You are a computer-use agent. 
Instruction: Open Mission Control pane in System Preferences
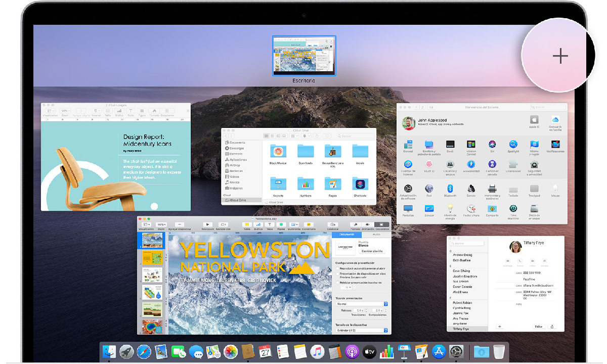(471, 145)
